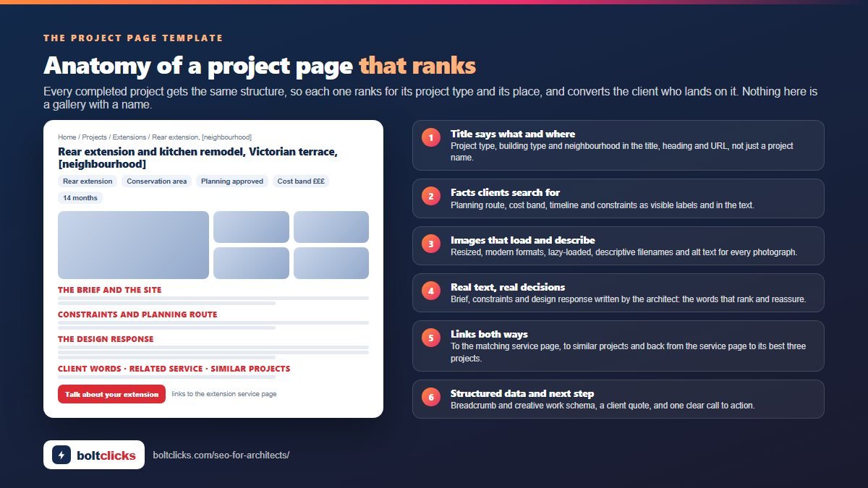Select the 'Rear extension' pill tag
The width and height of the screenshot is (868, 488).
pyautogui.click(x=88, y=181)
